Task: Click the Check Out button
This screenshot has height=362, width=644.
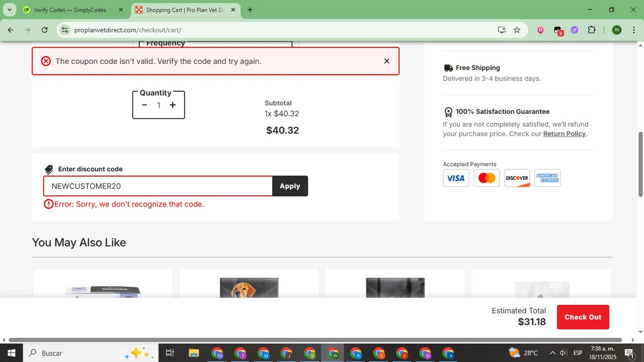Action: coord(583,317)
